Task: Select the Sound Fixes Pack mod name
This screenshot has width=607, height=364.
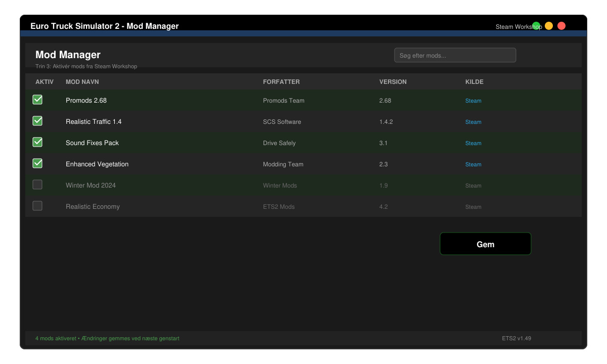Action: pos(92,143)
